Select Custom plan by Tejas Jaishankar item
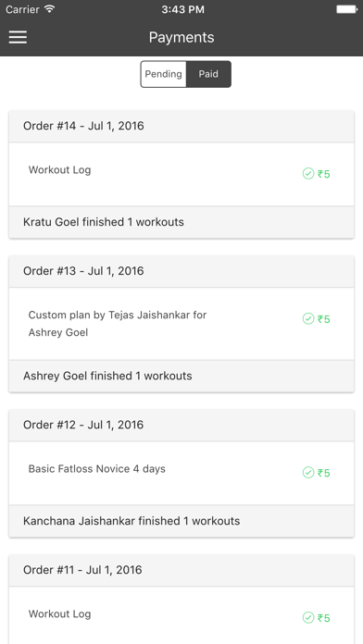 181,324
